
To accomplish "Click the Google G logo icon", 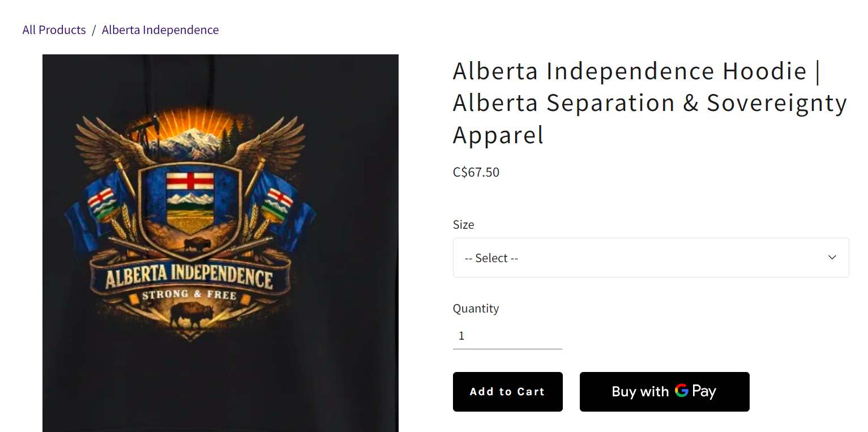I will click(x=681, y=391).
